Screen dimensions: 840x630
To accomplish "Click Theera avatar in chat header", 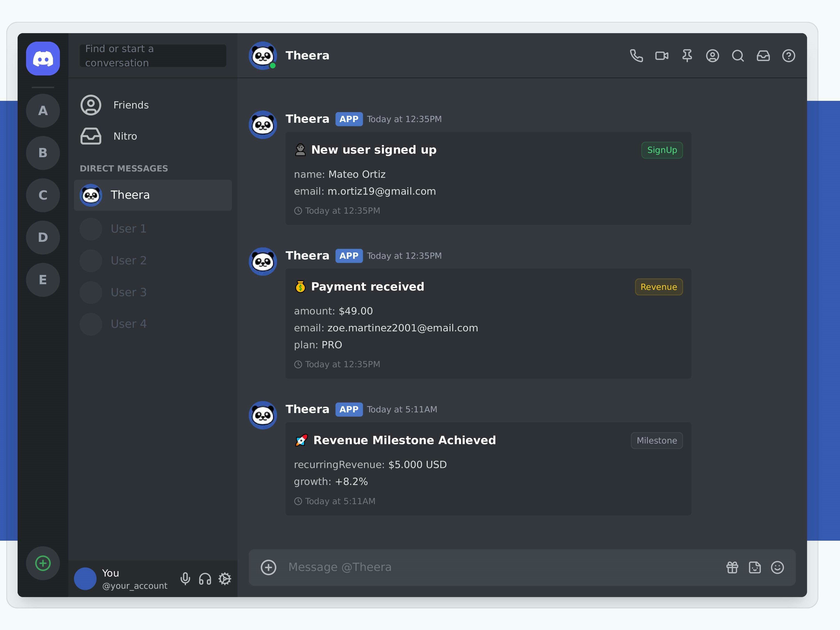I will pos(263,56).
